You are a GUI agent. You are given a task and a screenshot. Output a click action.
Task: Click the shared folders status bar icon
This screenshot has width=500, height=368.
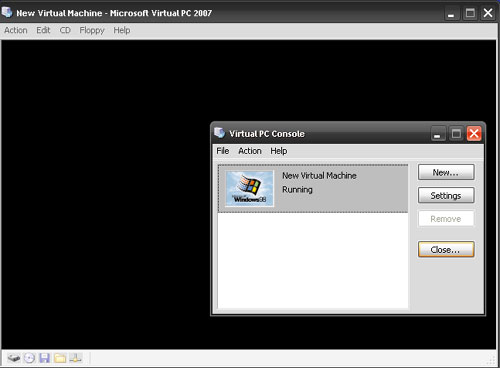click(x=60, y=358)
